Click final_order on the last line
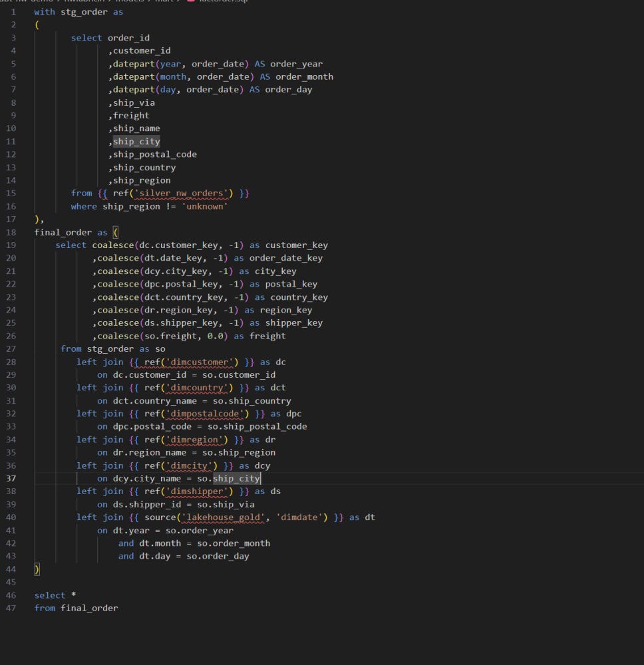The width and height of the screenshot is (644, 665). 89,608
